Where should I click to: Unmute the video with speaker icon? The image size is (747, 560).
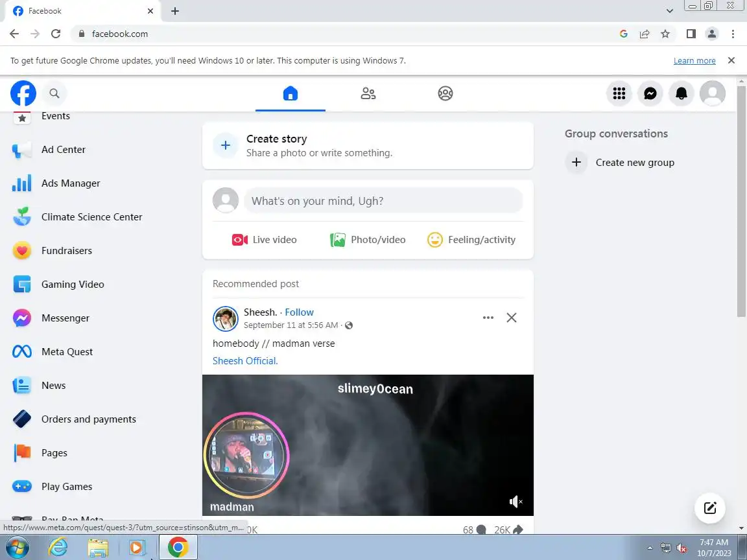(516, 502)
